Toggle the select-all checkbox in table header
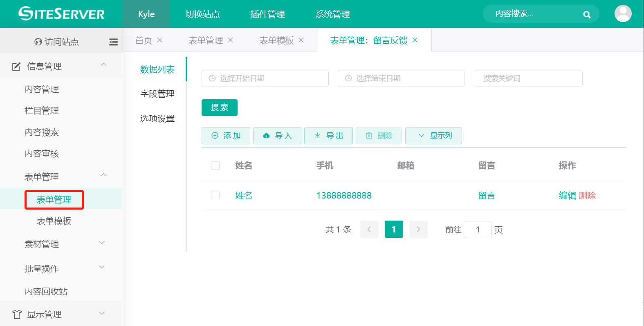 click(215, 165)
